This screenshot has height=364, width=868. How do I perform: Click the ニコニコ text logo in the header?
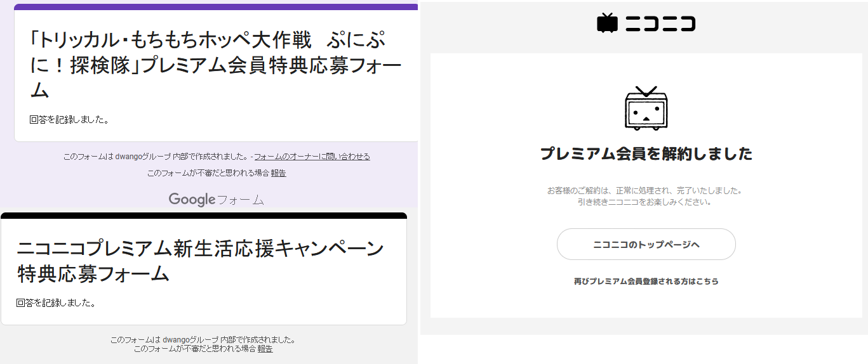click(x=660, y=24)
